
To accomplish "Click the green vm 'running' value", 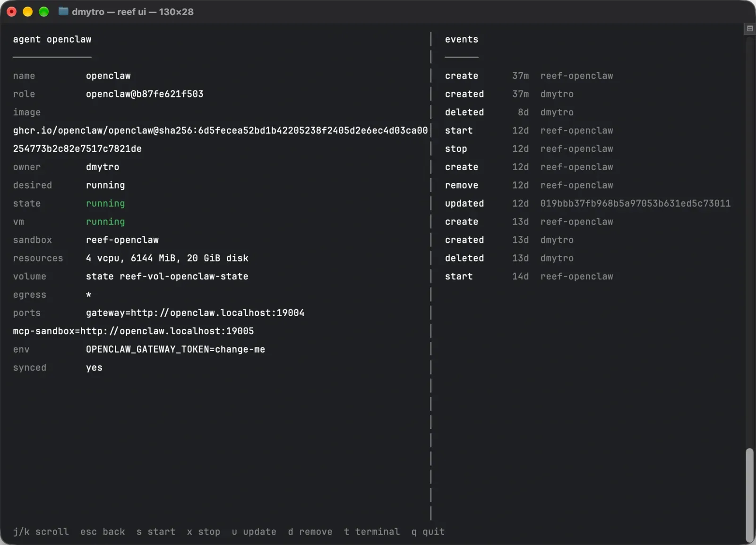I will point(105,222).
